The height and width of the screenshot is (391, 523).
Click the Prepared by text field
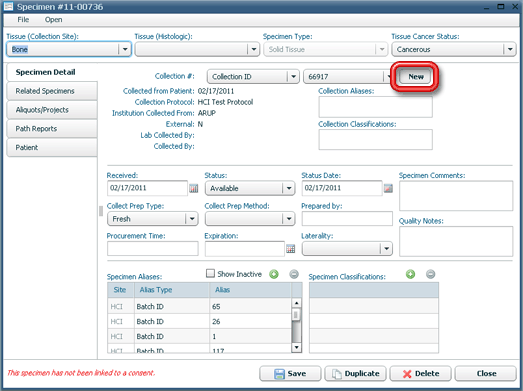(x=347, y=219)
